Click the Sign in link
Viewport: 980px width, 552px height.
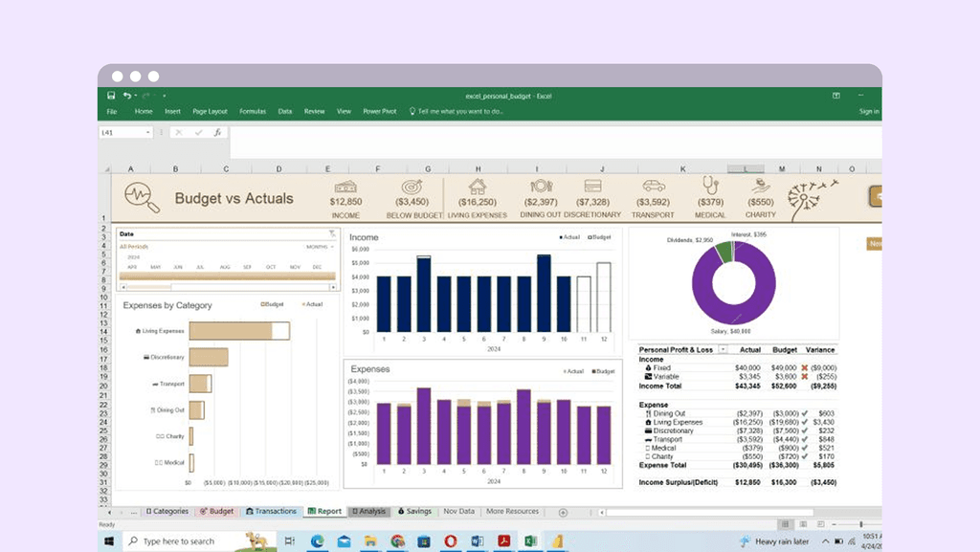pyautogui.click(x=869, y=111)
